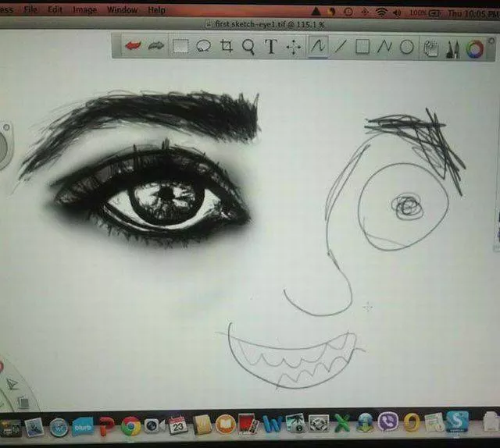Open the File menu
This screenshot has width=500, height=448.
[30, 10]
